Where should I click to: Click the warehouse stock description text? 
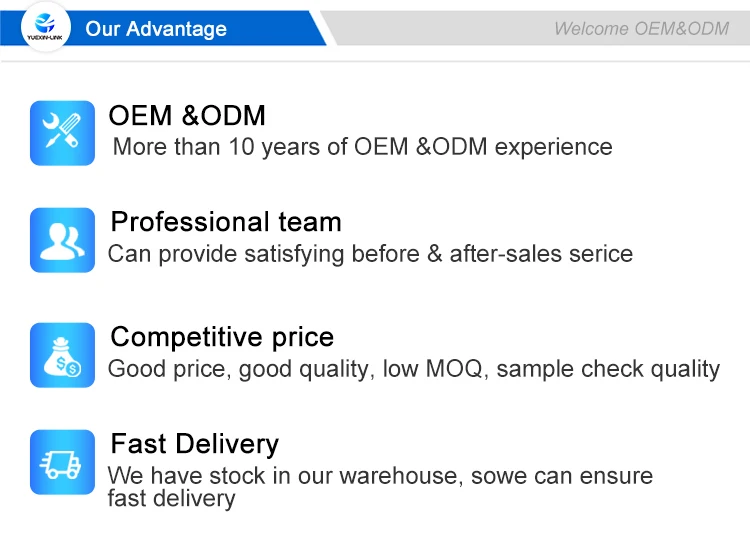click(x=380, y=476)
